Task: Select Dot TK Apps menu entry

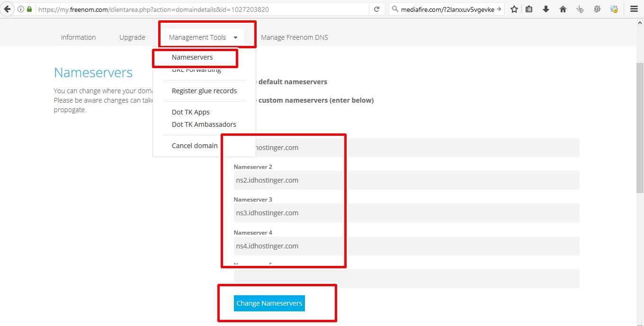Action: click(x=190, y=112)
